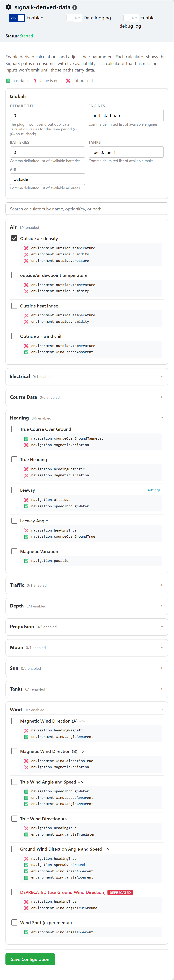Click green check beside environment.wind.speedApparent under wind chill
The width and height of the screenshot is (174, 980).
tap(26, 352)
